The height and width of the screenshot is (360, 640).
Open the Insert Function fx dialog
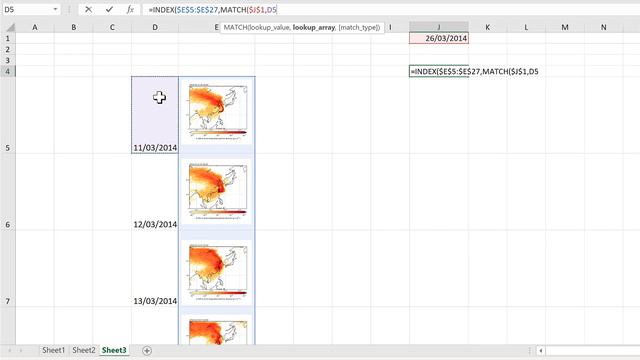130,9
